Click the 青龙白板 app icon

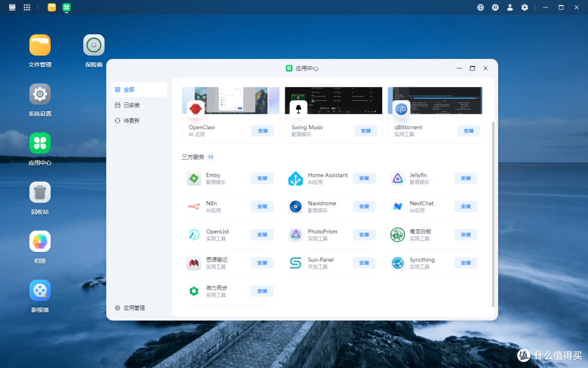tap(397, 234)
